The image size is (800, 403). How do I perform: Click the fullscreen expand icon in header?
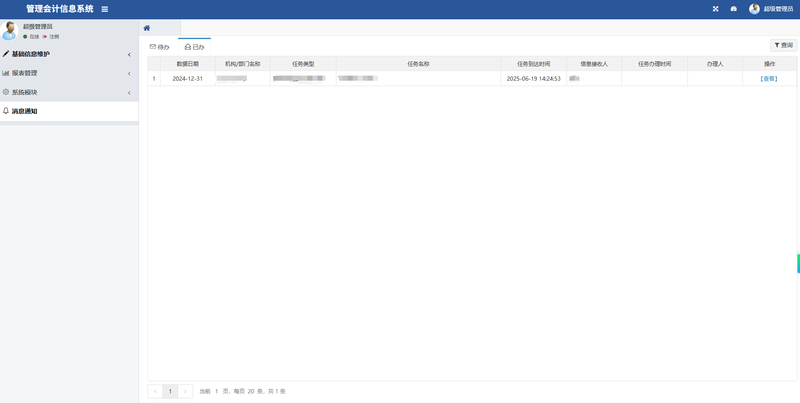pos(715,9)
